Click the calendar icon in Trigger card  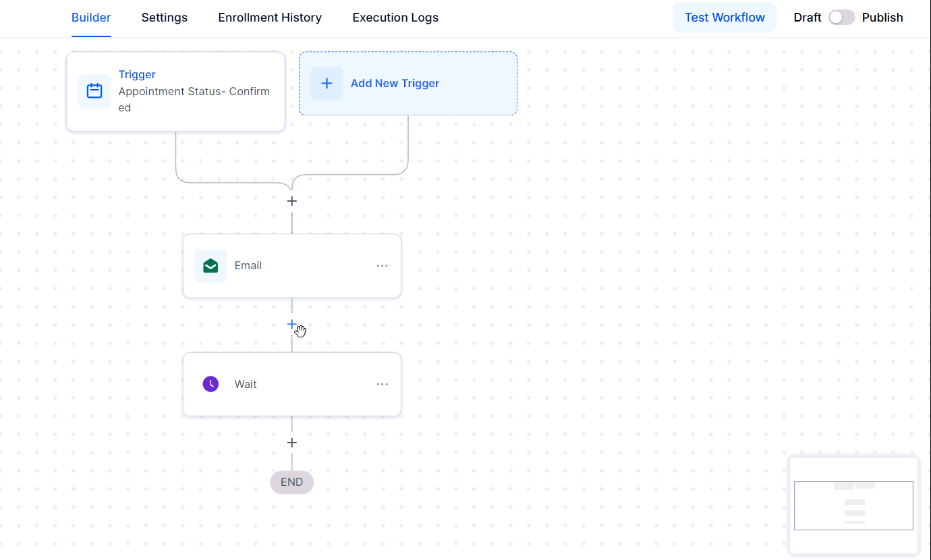coord(94,91)
